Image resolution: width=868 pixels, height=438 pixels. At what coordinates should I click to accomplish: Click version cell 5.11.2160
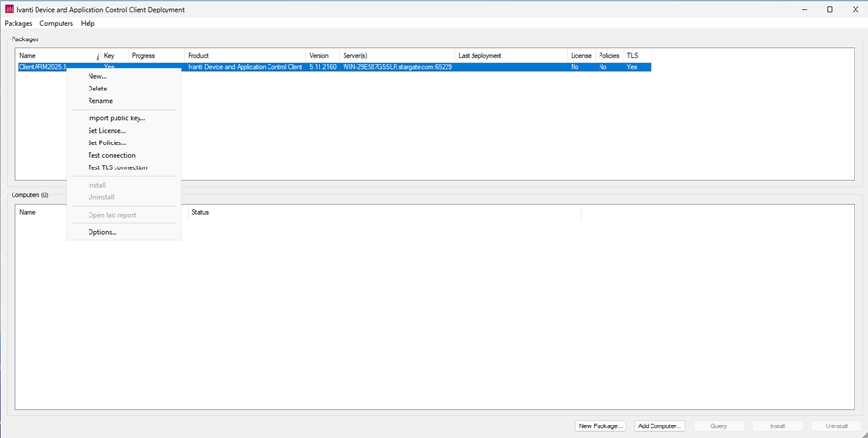pos(322,67)
